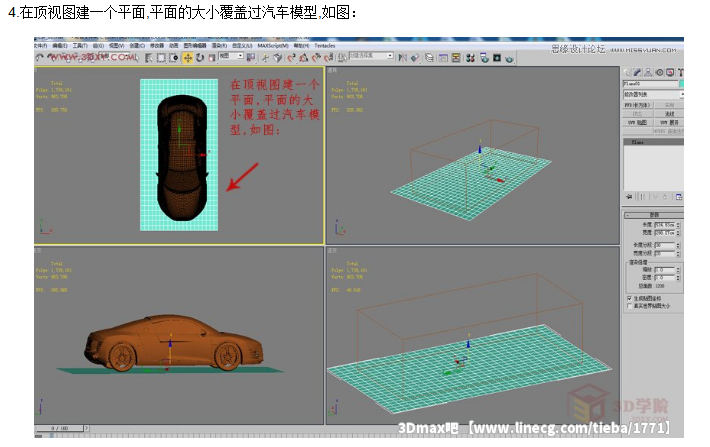Click the window/crossing selection icon
The height and width of the screenshot is (447, 710).
click(x=173, y=58)
